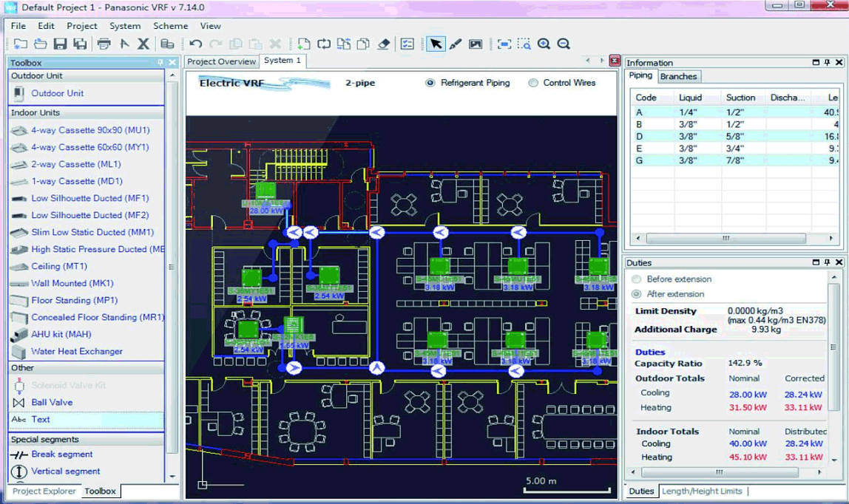Select the pen drawing tool
849x504 pixels.
(456, 44)
